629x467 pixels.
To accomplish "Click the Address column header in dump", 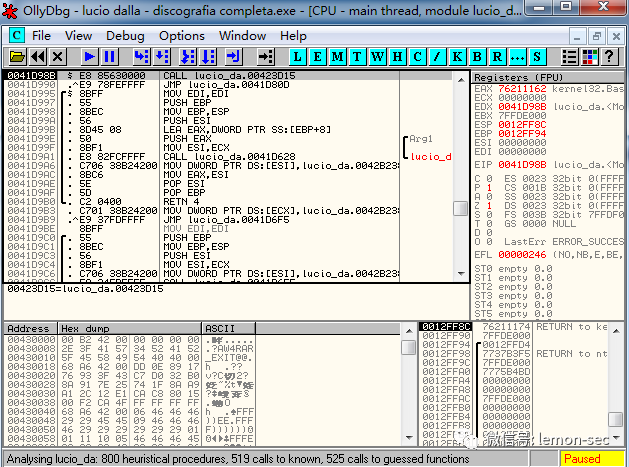I will (30, 329).
